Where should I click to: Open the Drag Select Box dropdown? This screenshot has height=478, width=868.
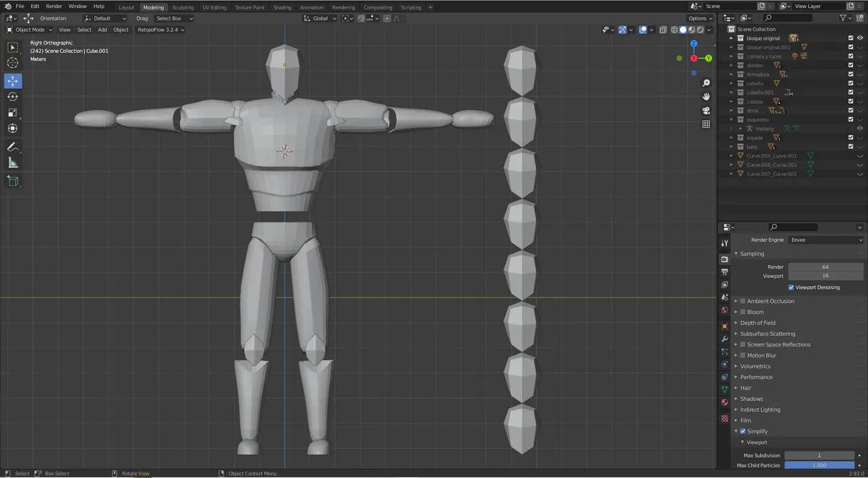[x=173, y=18]
